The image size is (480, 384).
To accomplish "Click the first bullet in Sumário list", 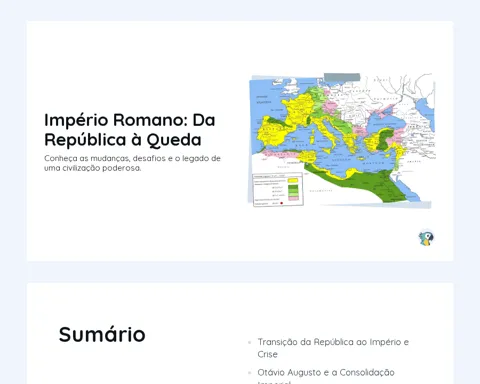I will [250, 342].
